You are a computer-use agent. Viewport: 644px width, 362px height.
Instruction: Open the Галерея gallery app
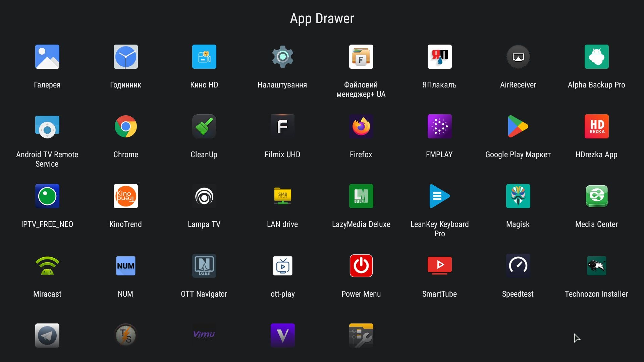pyautogui.click(x=47, y=57)
